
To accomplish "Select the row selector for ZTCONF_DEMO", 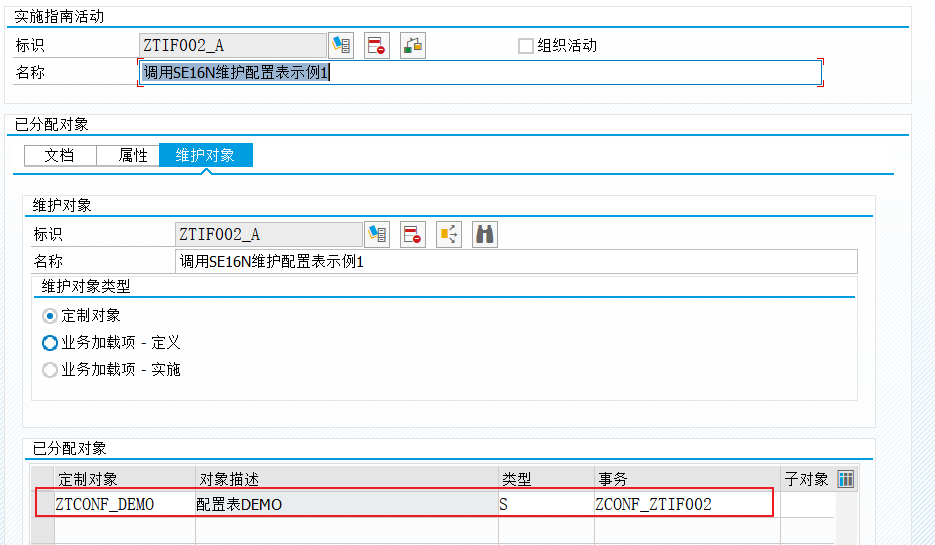I will tap(42, 504).
